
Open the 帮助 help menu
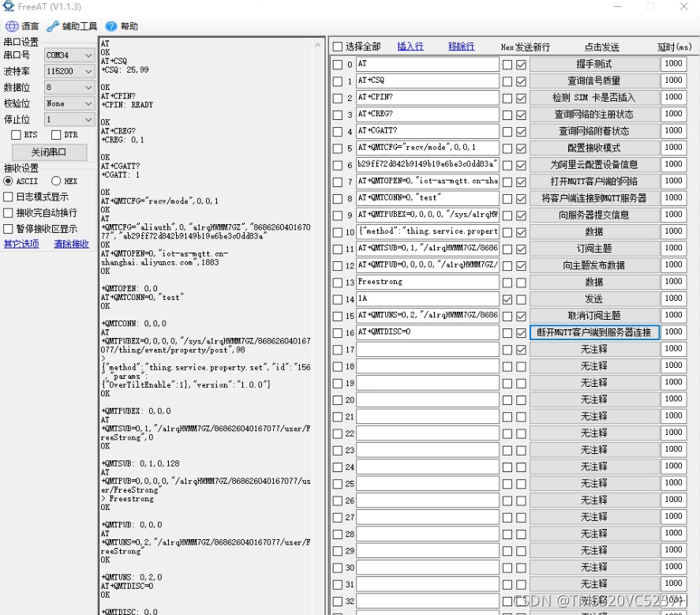[x=129, y=26]
